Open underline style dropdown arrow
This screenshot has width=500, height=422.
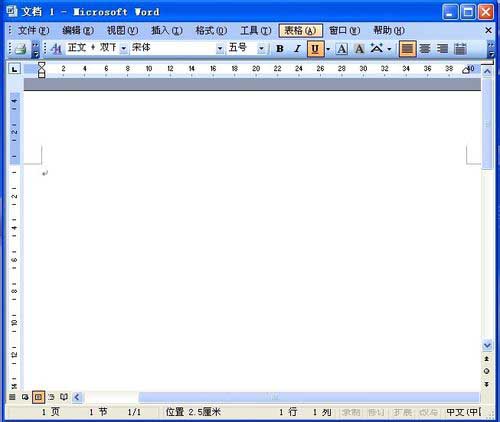[328, 49]
